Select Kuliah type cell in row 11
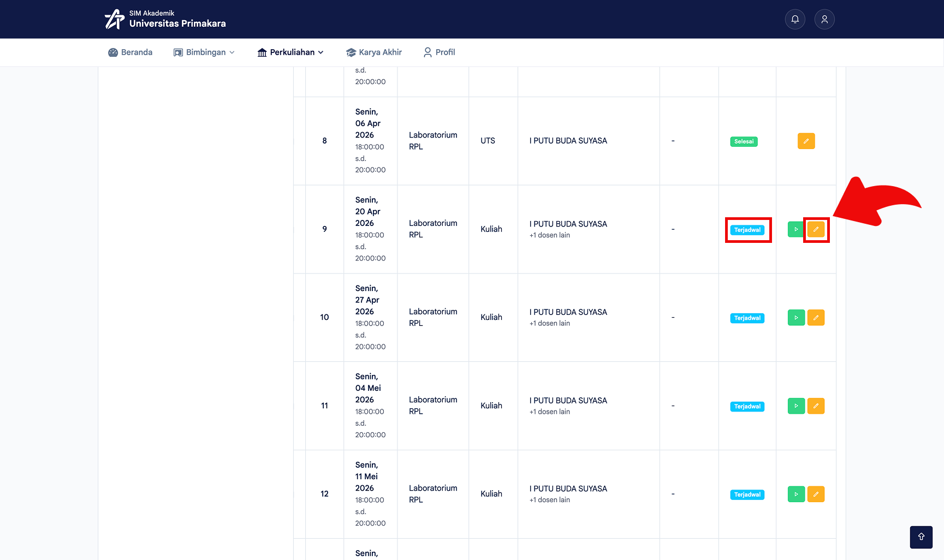Image resolution: width=944 pixels, height=560 pixels. pyautogui.click(x=493, y=406)
